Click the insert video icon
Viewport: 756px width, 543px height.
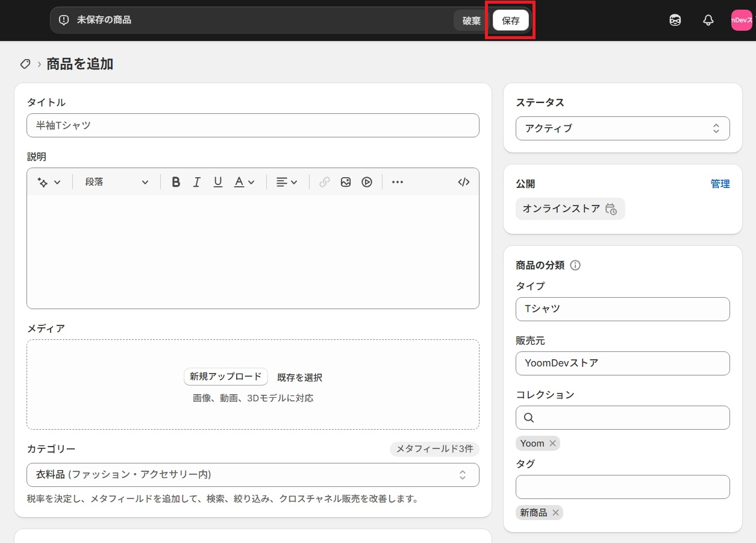[x=367, y=182]
